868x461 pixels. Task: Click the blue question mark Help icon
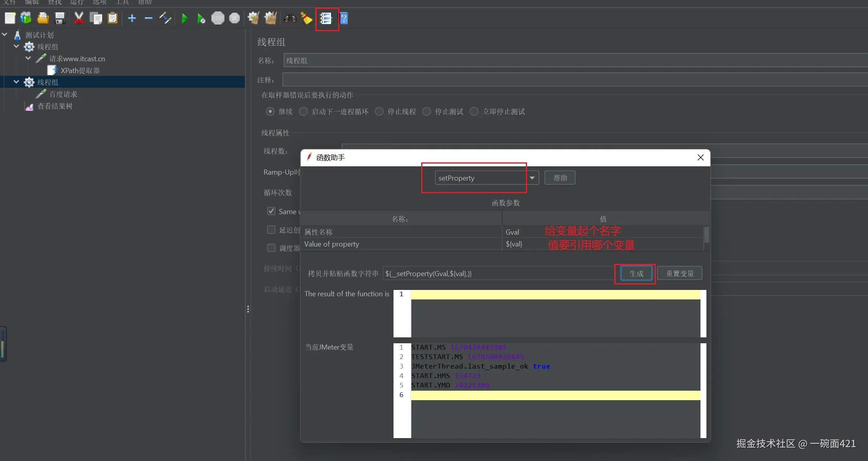(x=344, y=18)
